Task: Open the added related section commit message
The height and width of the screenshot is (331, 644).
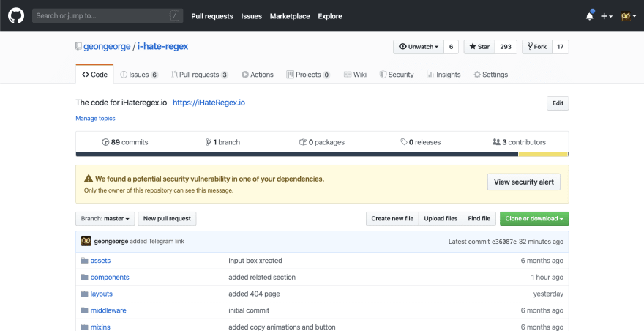Action: [262, 277]
